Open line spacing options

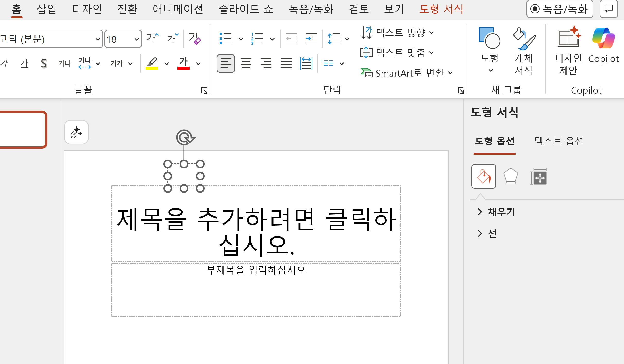[x=338, y=39]
